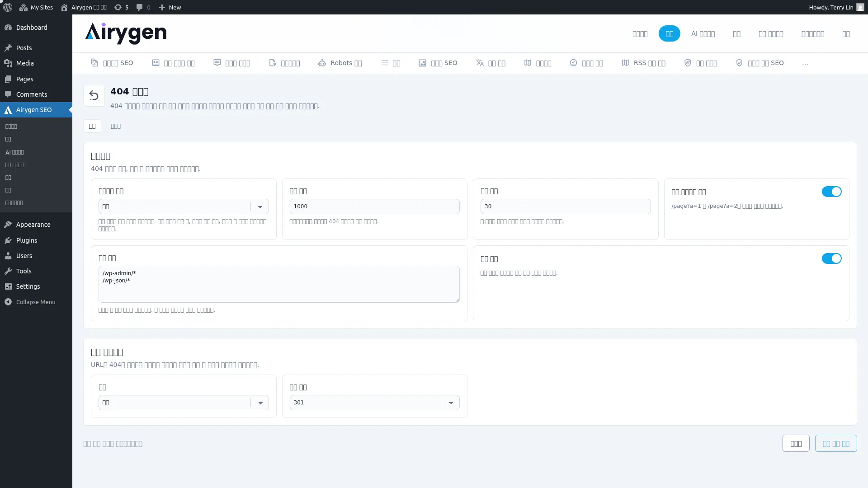Open the Tools wrench icon
868x488 pixels.
click(x=8, y=271)
